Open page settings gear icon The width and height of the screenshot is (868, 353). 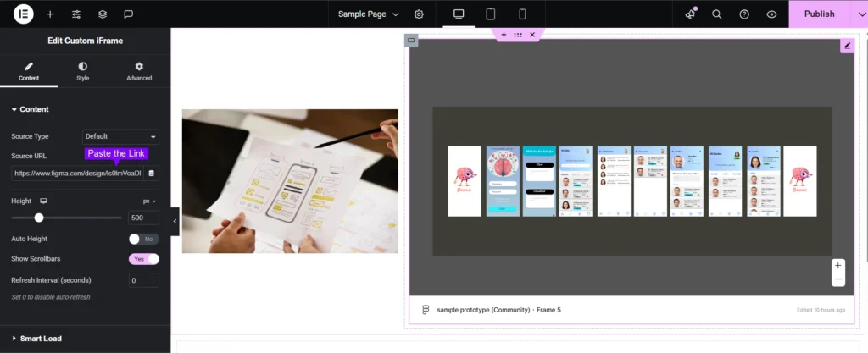click(419, 14)
